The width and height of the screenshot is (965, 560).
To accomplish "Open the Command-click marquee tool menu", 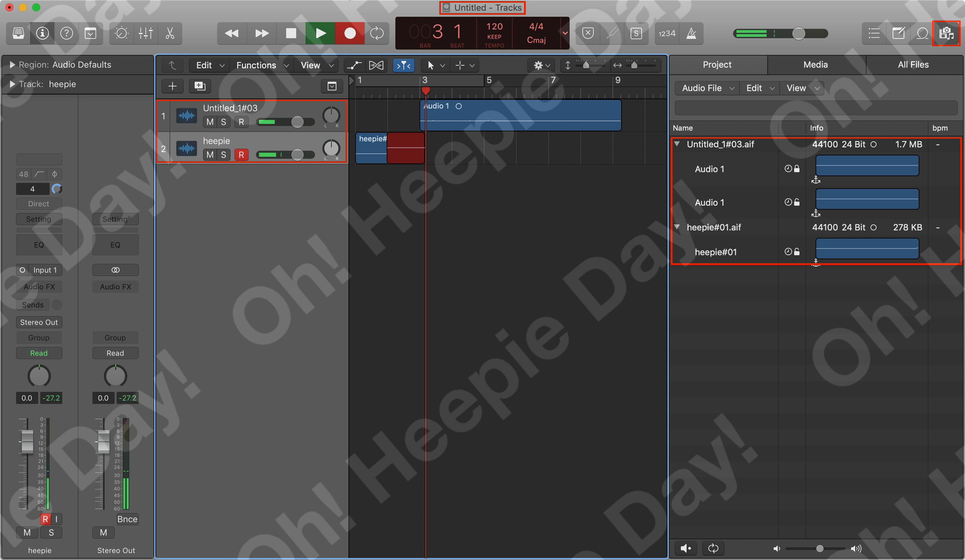I will pyautogui.click(x=464, y=65).
